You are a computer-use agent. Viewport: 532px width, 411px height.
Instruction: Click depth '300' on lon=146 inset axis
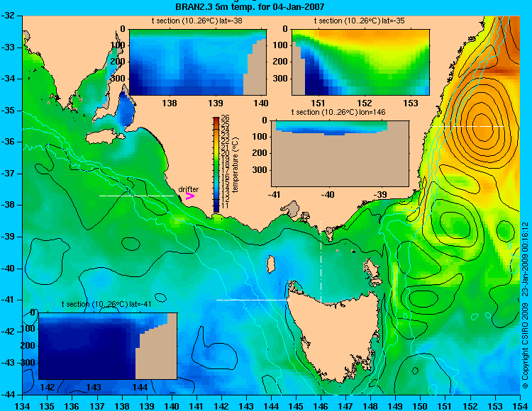(x=260, y=170)
